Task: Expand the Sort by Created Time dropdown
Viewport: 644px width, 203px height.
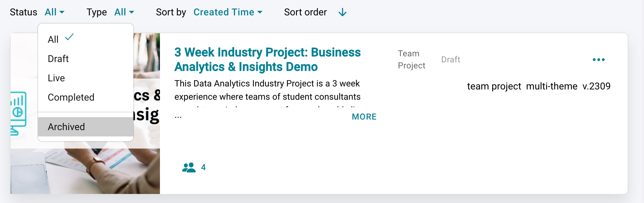Action: pyautogui.click(x=228, y=12)
